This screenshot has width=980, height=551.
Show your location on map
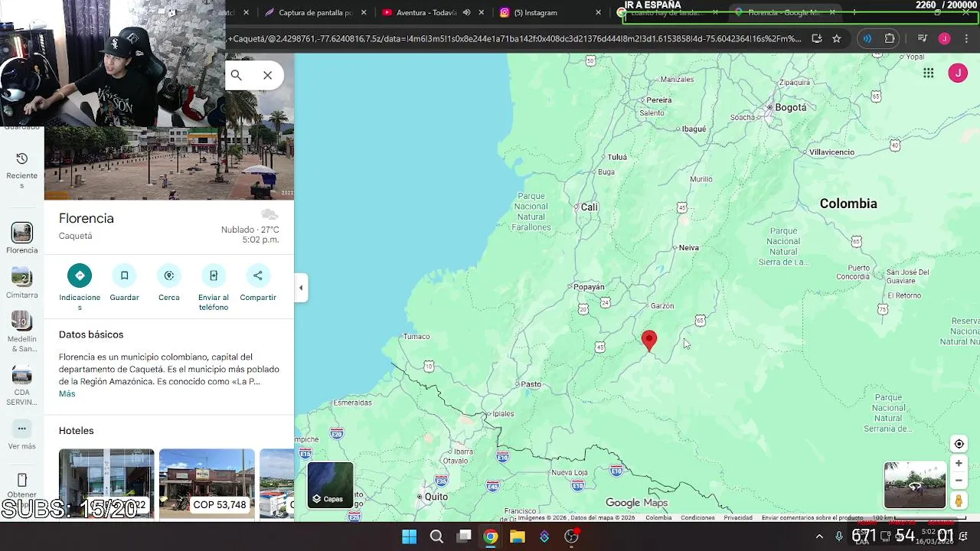pyautogui.click(x=959, y=444)
